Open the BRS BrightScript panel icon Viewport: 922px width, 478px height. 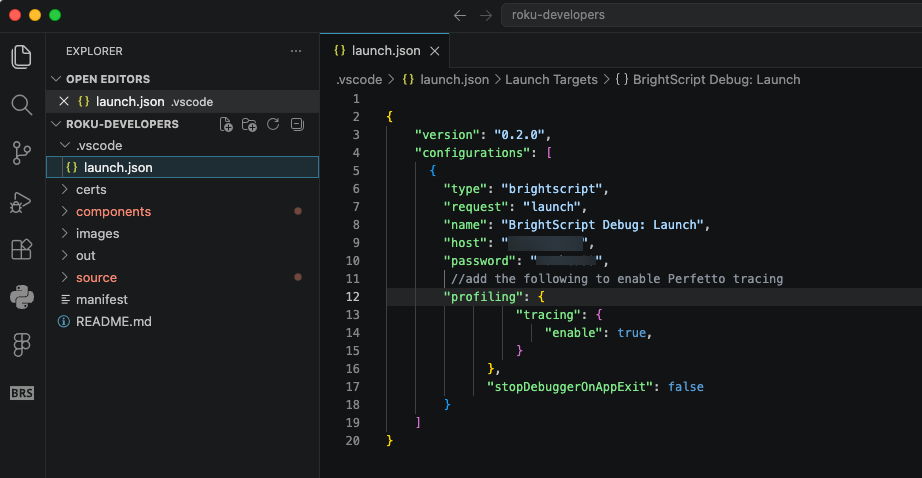(x=21, y=392)
